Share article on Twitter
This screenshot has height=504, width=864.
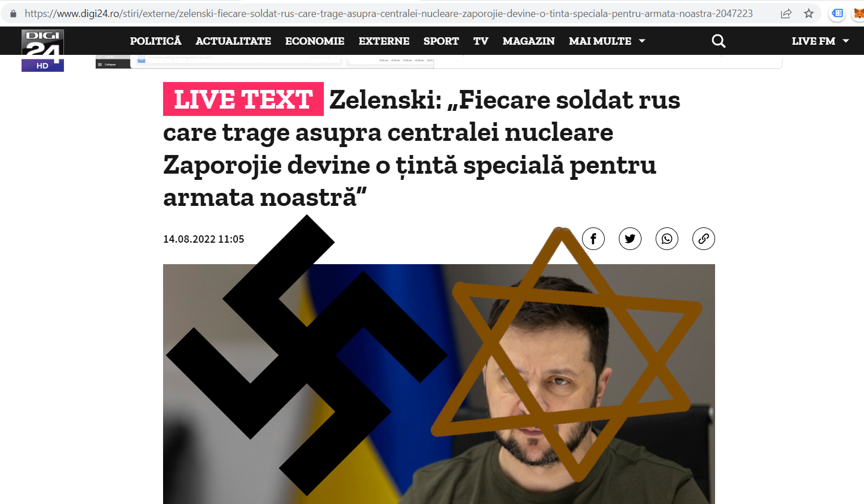(630, 239)
